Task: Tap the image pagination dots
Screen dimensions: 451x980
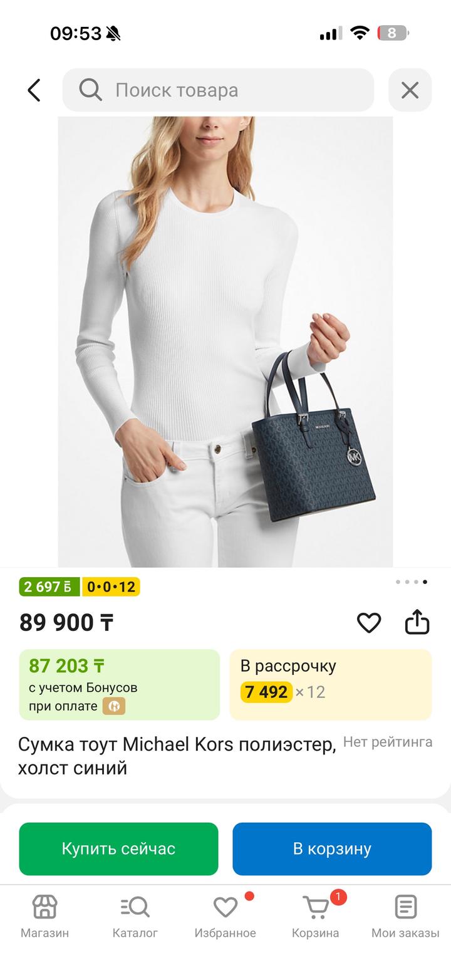Action: (412, 582)
